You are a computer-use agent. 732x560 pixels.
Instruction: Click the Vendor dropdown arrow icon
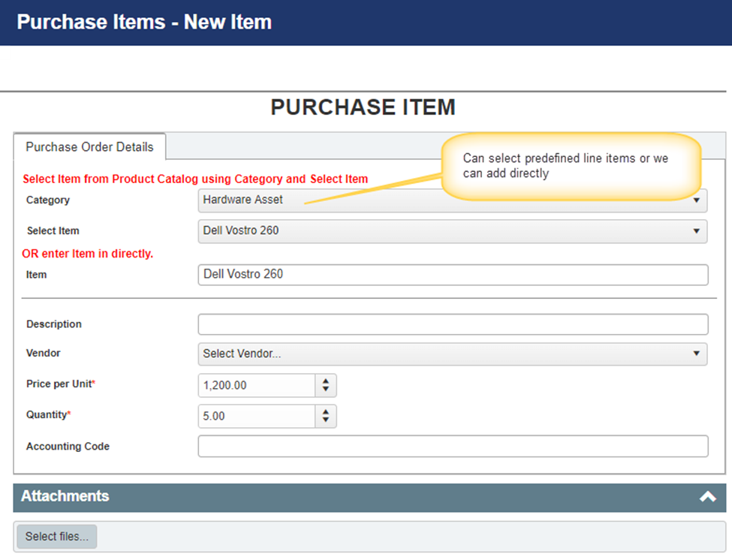[x=697, y=354]
